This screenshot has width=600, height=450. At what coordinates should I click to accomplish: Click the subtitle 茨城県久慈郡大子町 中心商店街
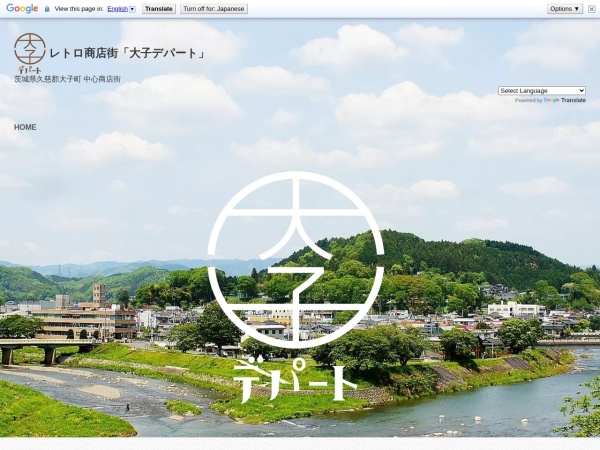point(67,79)
